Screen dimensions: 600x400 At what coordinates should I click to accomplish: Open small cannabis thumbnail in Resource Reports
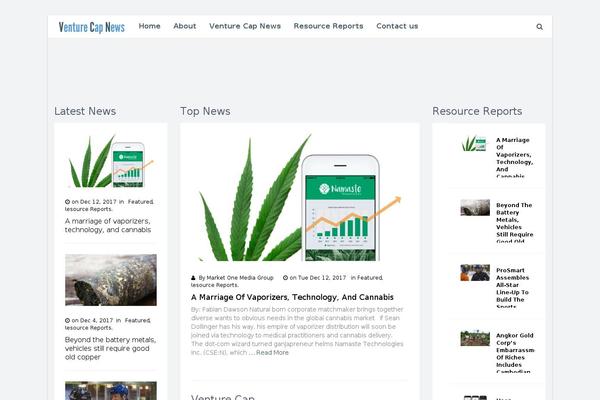(x=475, y=144)
